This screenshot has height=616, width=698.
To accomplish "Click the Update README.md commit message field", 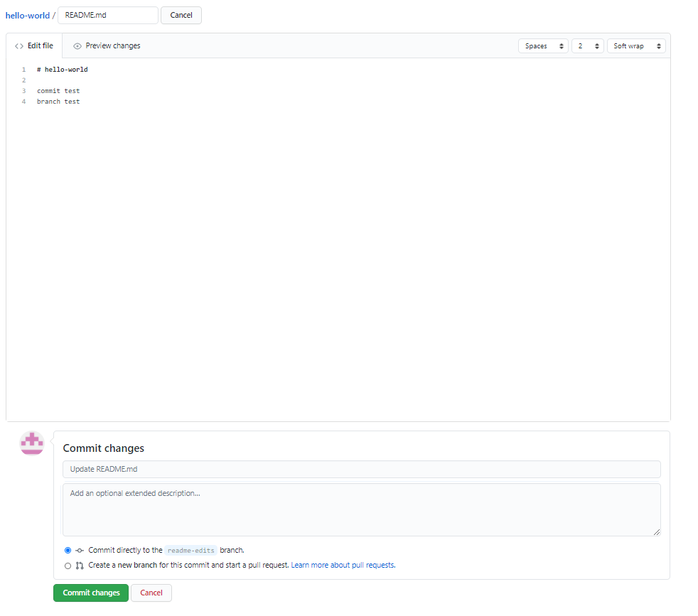I will point(362,469).
